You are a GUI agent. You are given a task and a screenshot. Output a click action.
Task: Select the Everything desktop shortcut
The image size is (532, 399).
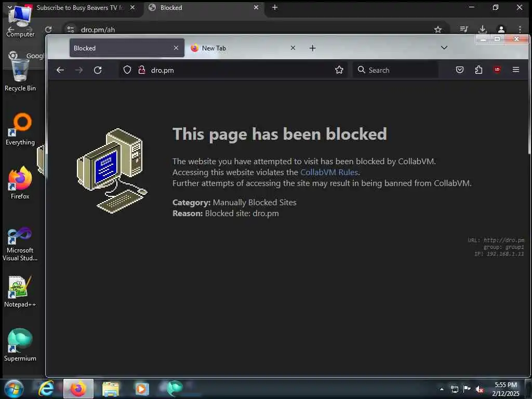[x=20, y=129]
